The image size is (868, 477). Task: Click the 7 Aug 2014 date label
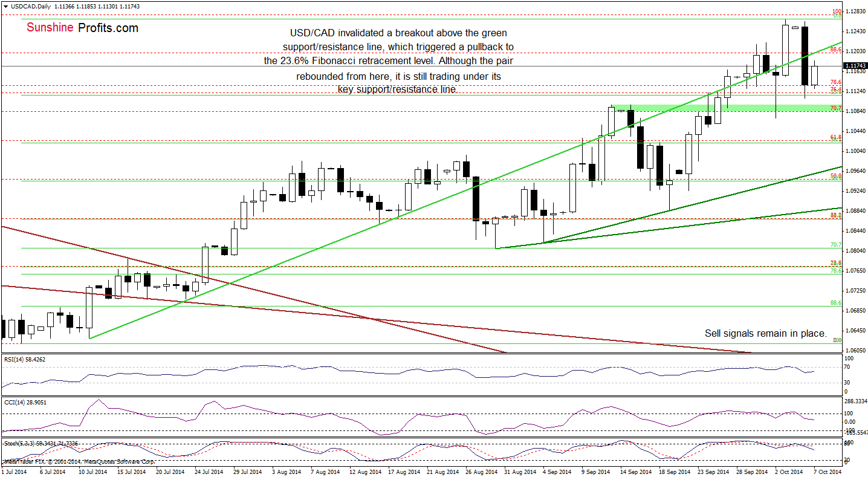(x=325, y=472)
